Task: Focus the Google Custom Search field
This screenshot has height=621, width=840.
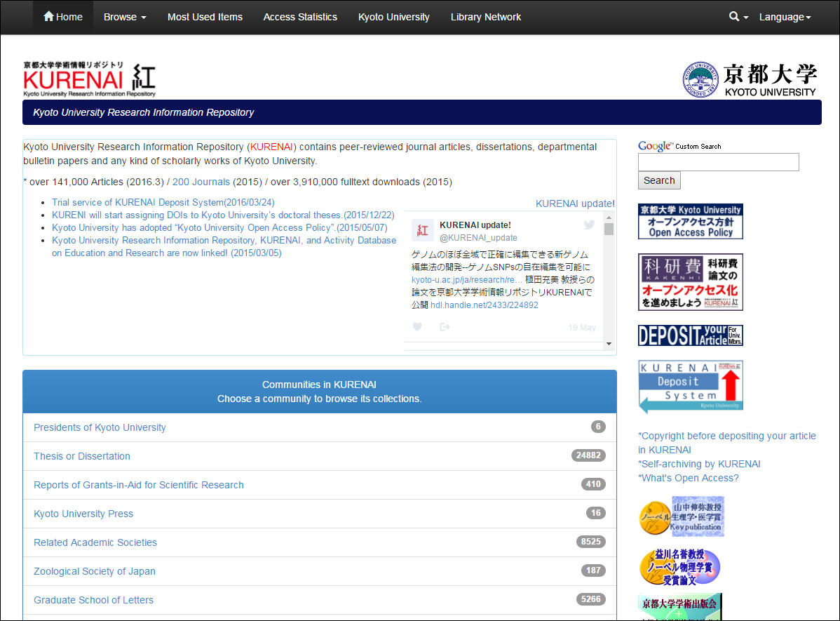Action: [x=719, y=162]
